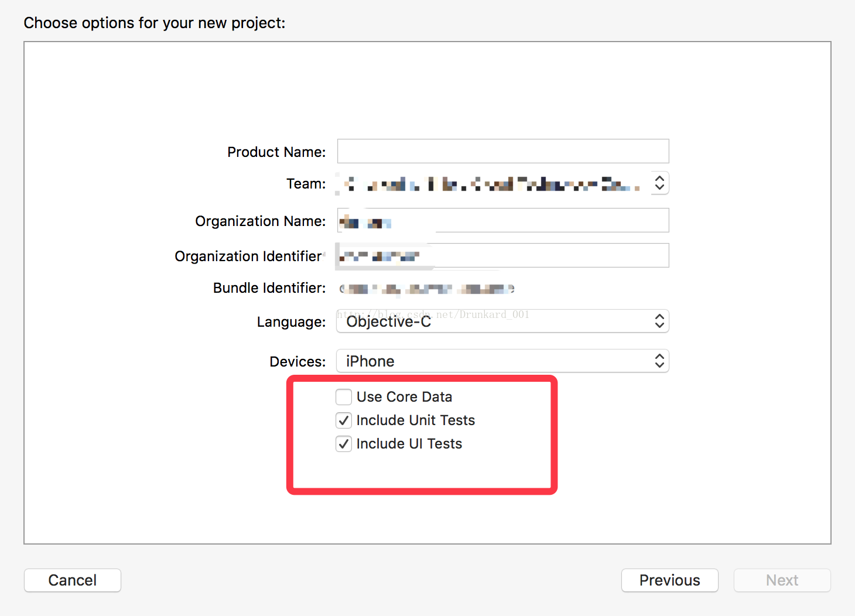Viewport: 855px width, 616px height.
Task: Click the blurred Bundle Identifier value
Action: (426, 289)
